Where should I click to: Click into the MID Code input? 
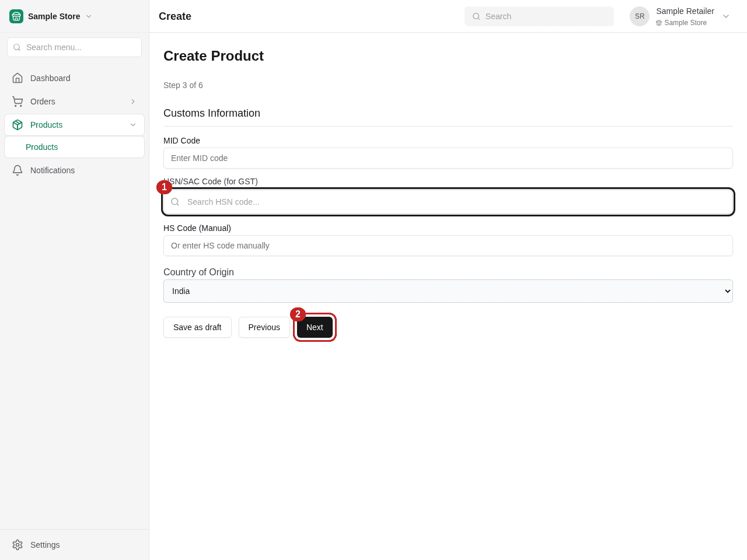point(448,158)
